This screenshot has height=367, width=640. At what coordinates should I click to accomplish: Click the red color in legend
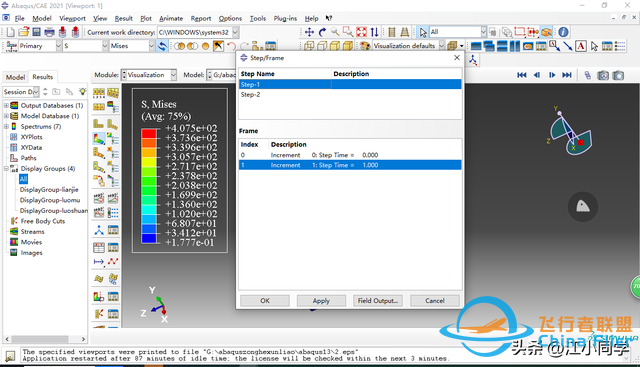pyautogui.click(x=149, y=133)
